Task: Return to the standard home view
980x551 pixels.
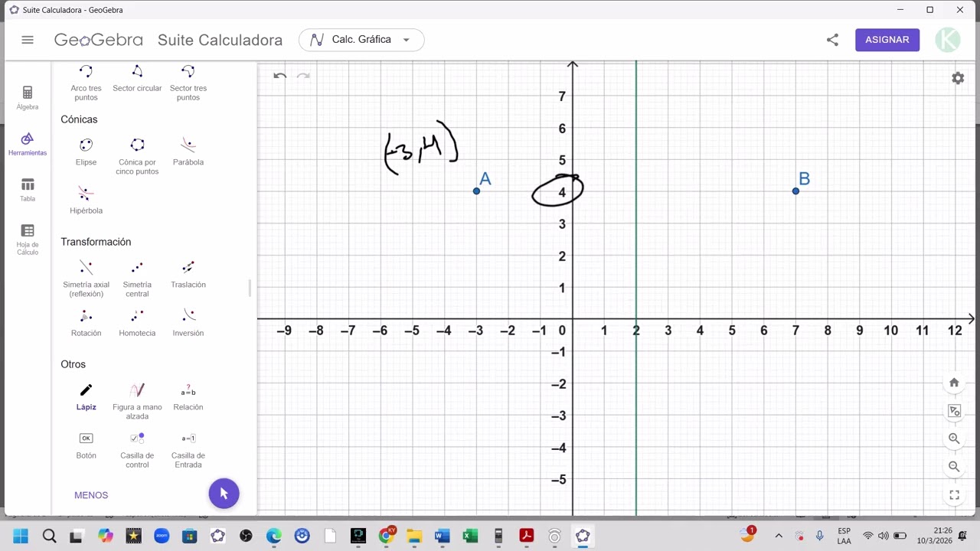Action: [x=954, y=383]
